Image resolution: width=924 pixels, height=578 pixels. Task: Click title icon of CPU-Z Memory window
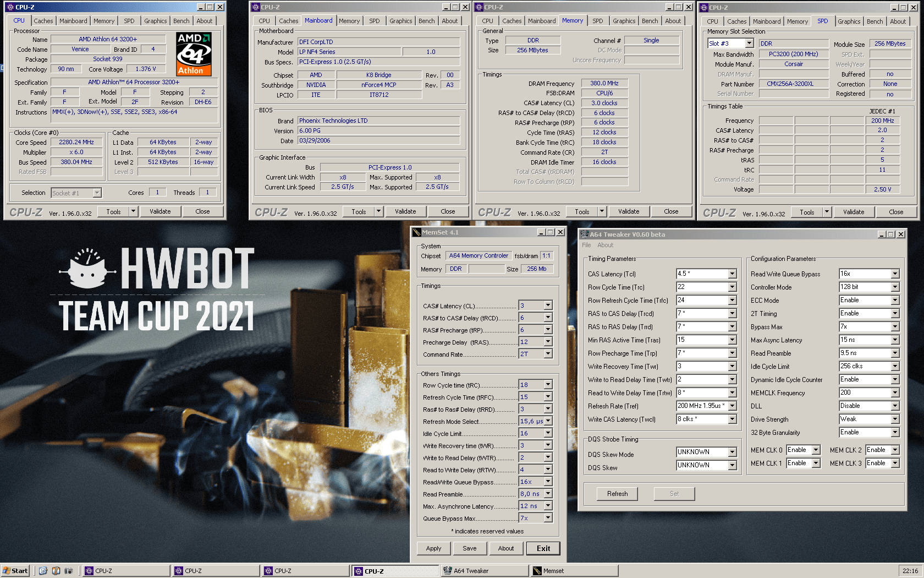pyautogui.click(x=479, y=7)
